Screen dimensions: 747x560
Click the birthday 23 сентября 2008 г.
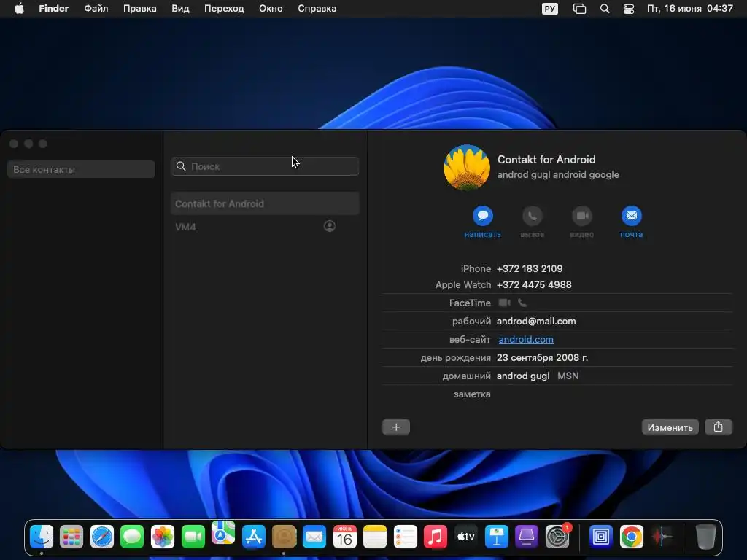(542, 357)
